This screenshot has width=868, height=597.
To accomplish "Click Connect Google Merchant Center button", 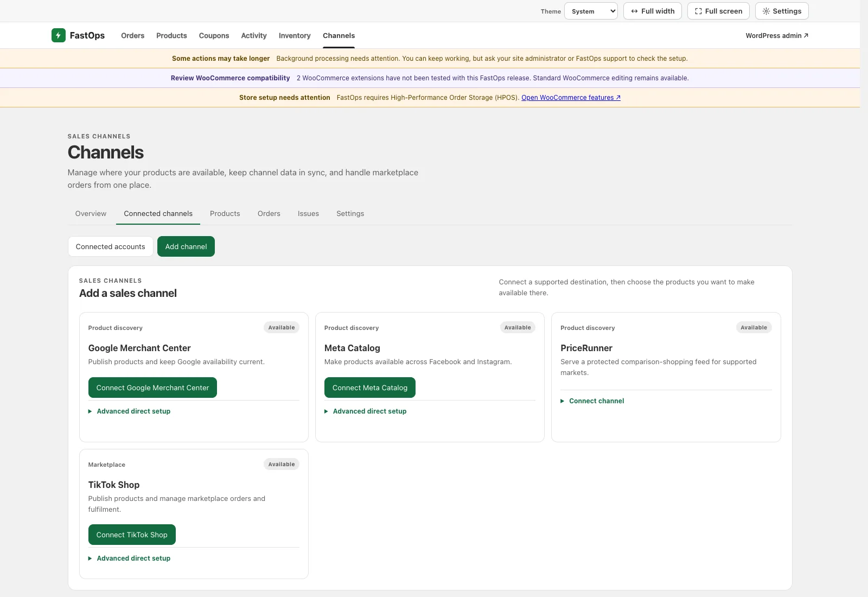I will [152, 388].
